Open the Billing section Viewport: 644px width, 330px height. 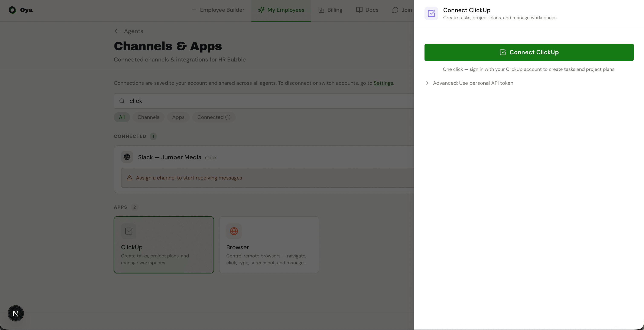click(x=330, y=10)
